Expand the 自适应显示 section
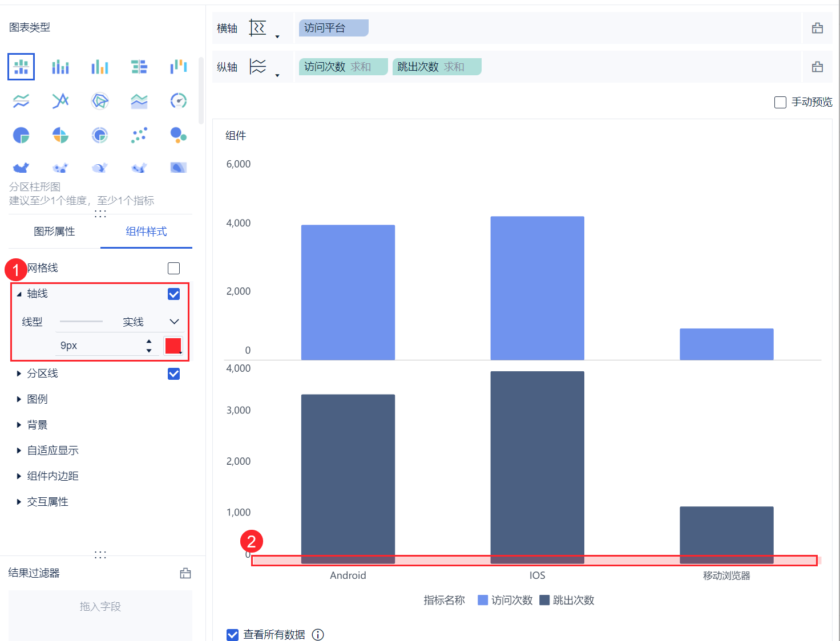Screen dimensions: 840x641 point(19,451)
